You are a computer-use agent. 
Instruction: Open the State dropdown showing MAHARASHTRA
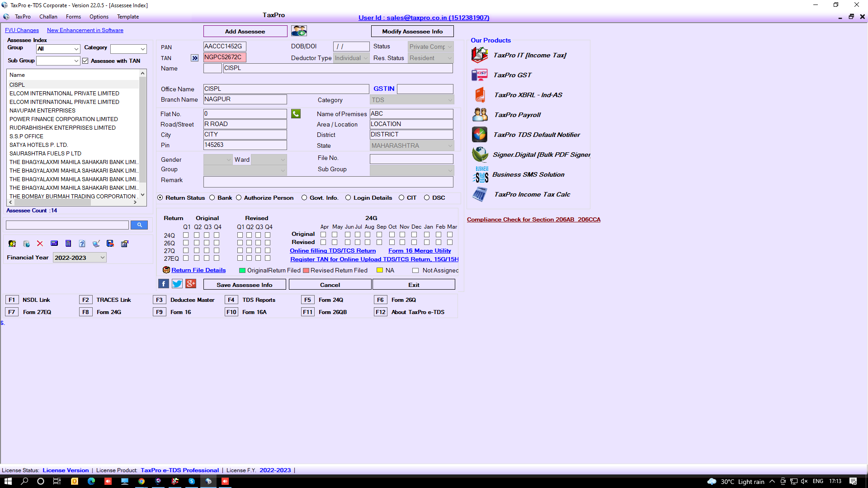(x=412, y=145)
